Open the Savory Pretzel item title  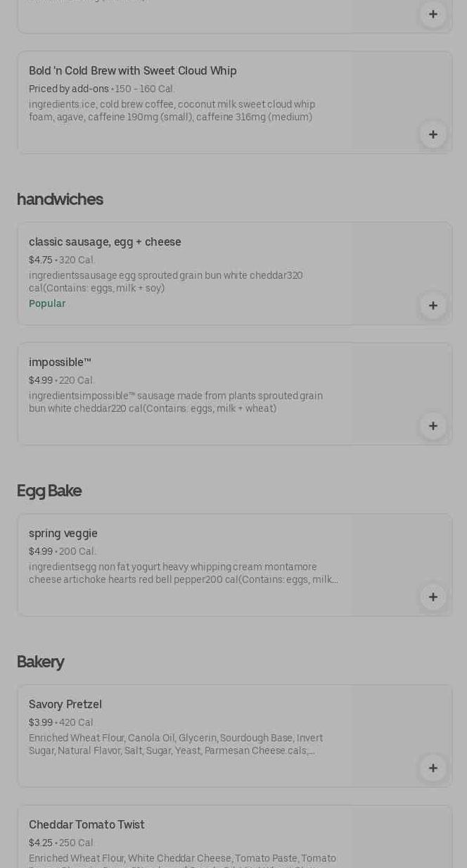[65, 705]
